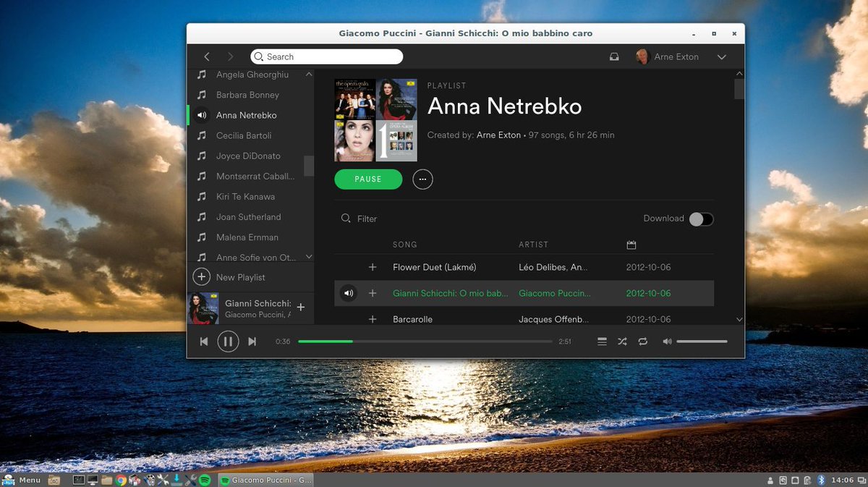Image resolution: width=868 pixels, height=487 pixels.
Task: Go back with the left arrow
Action: [x=207, y=56]
